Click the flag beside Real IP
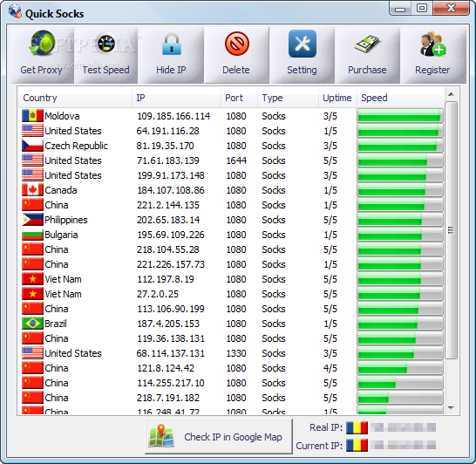 coord(357,427)
